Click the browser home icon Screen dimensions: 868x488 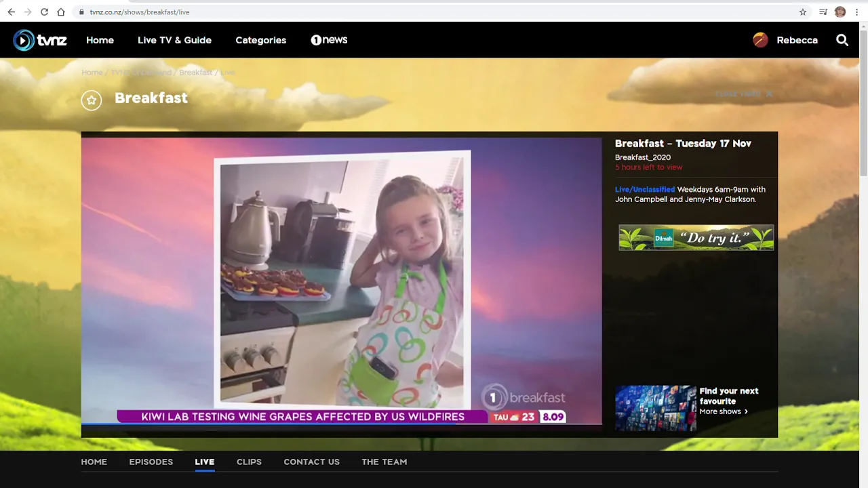(61, 12)
